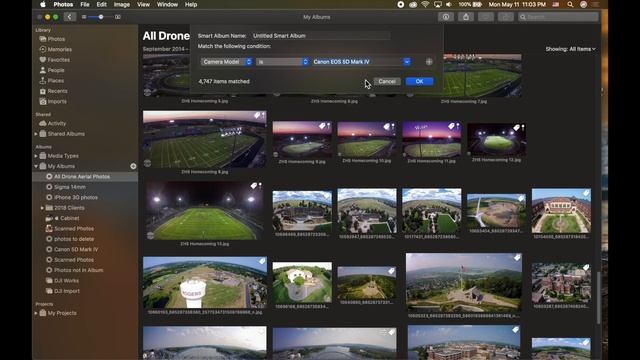Open the Apple menu

pyautogui.click(x=43, y=4)
